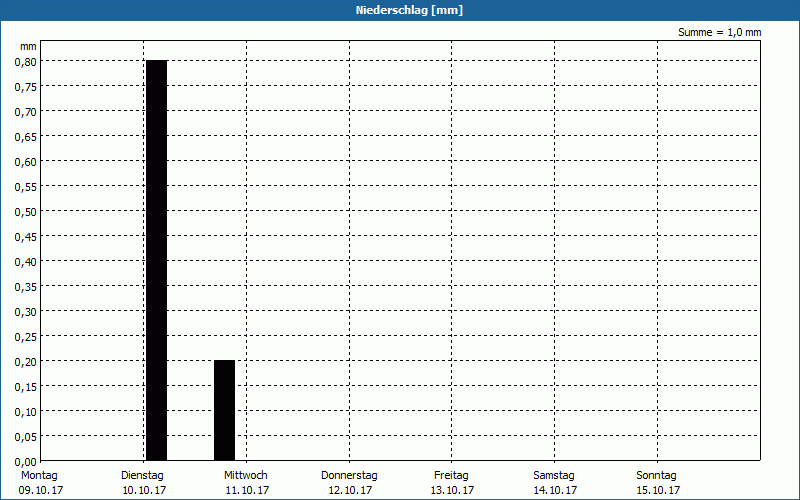Click the Montag day label
The height and width of the screenshot is (500, 800).
[39, 476]
